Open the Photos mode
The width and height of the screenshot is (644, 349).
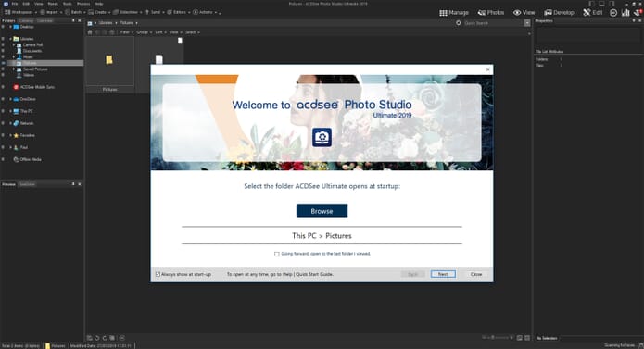pyautogui.click(x=491, y=13)
